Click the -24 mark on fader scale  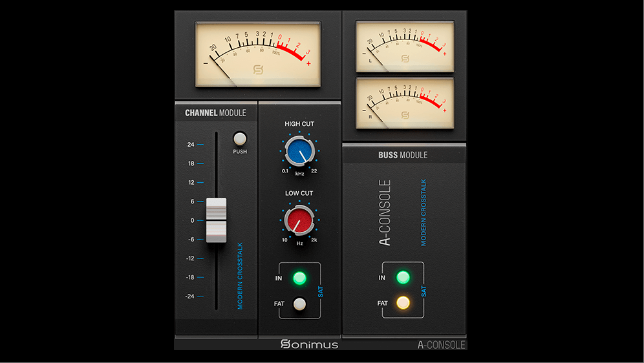click(x=189, y=296)
